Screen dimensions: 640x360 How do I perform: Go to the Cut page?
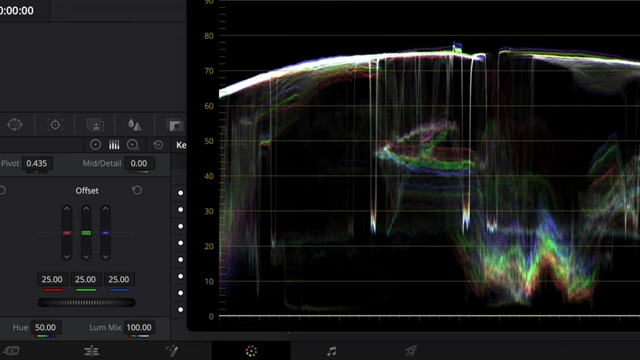point(11,351)
